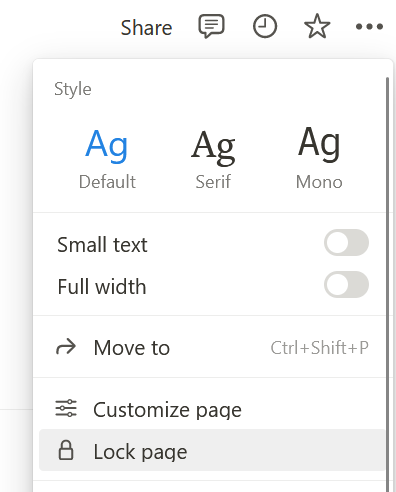This screenshot has height=492, width=396.
Task: Toggle the Small text switch
Action: (x=346, y=243)
